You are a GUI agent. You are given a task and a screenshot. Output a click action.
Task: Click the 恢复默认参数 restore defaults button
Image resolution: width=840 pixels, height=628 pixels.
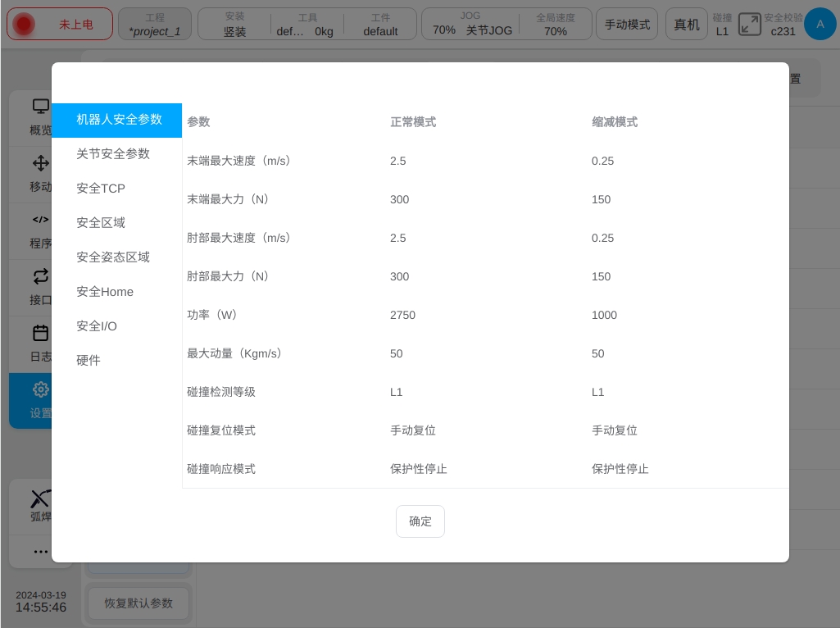click(x=138, y=603)
